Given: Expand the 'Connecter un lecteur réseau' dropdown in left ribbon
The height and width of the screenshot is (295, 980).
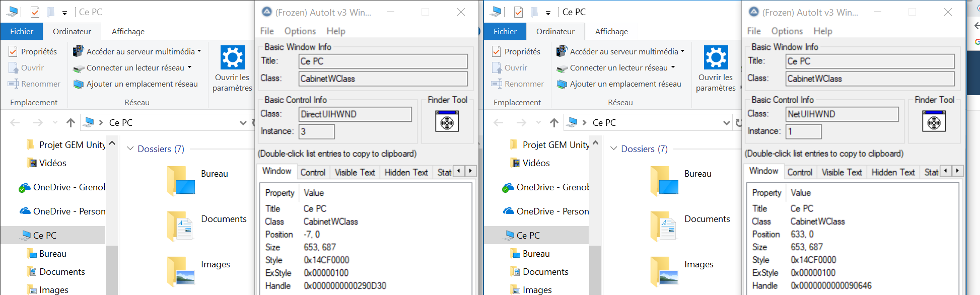Looking at the screenshot, I should [190, 67].
